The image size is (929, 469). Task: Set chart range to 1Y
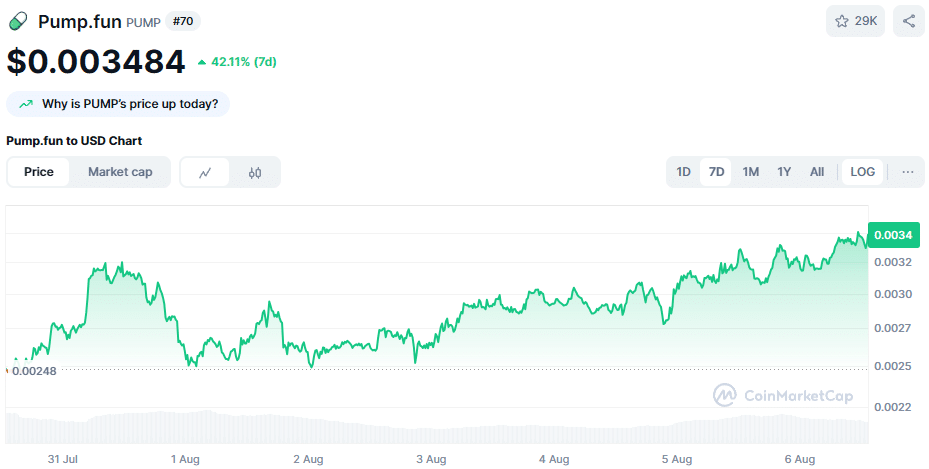click(x=784, y=172)
